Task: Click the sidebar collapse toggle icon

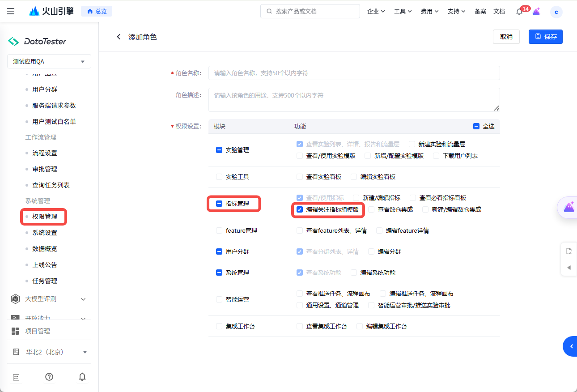Action: tap(16, 377)
